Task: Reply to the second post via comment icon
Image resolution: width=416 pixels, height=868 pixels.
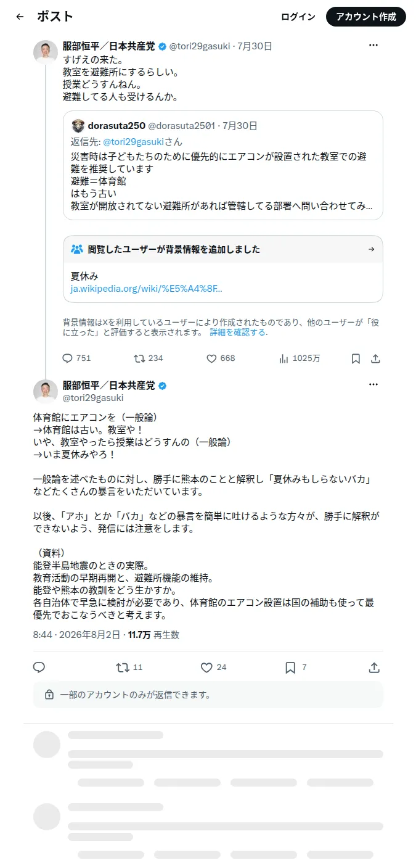Action: [x=39, y=668]
